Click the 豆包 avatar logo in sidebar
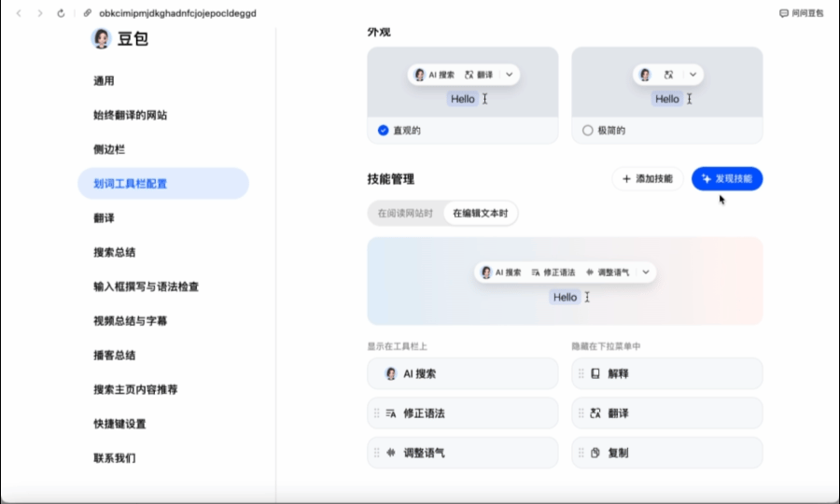This screenshot has width=840, height=504. 101,38
